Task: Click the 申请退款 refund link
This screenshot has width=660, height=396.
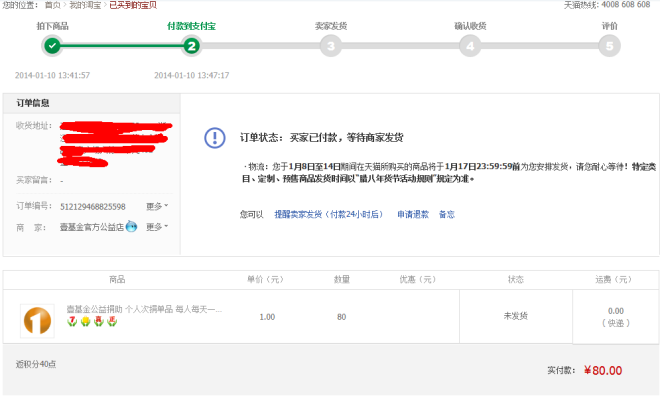Action: (x=413, y=214)
